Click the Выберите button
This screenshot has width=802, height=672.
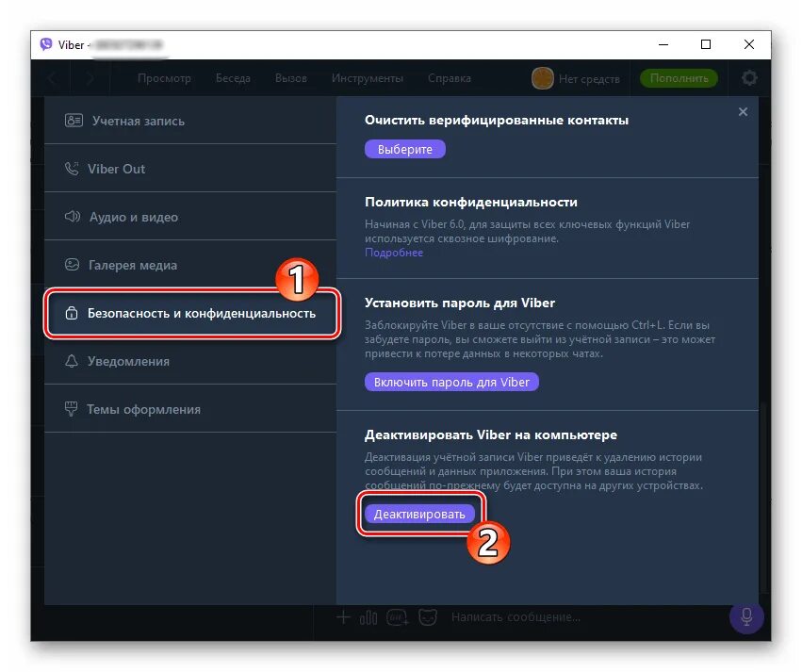point(404,149)
